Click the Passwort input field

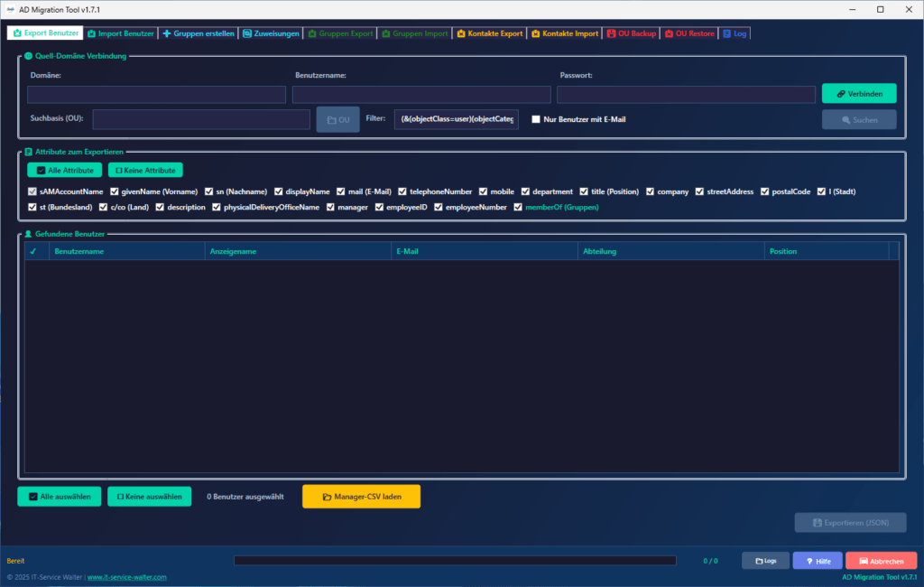pos(686,94)
